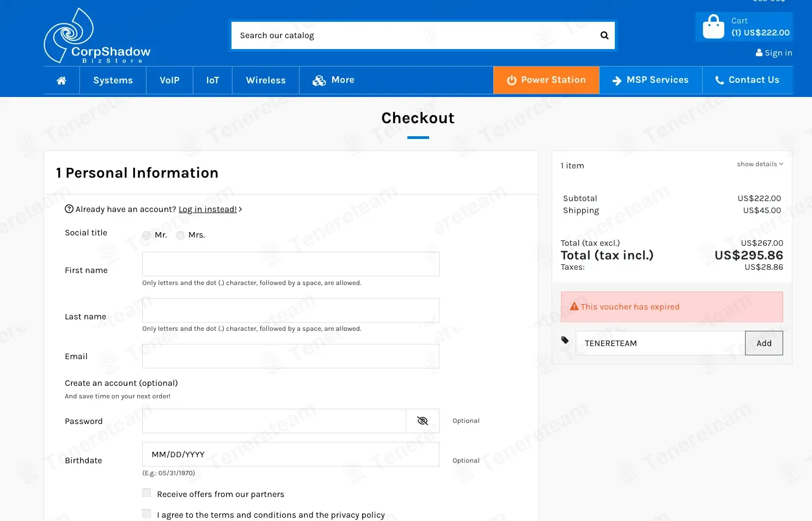The height and width of the screenshot is (521, 812).
Task: Check Receive offers from our partners
Action: click(x=146, y=493)
